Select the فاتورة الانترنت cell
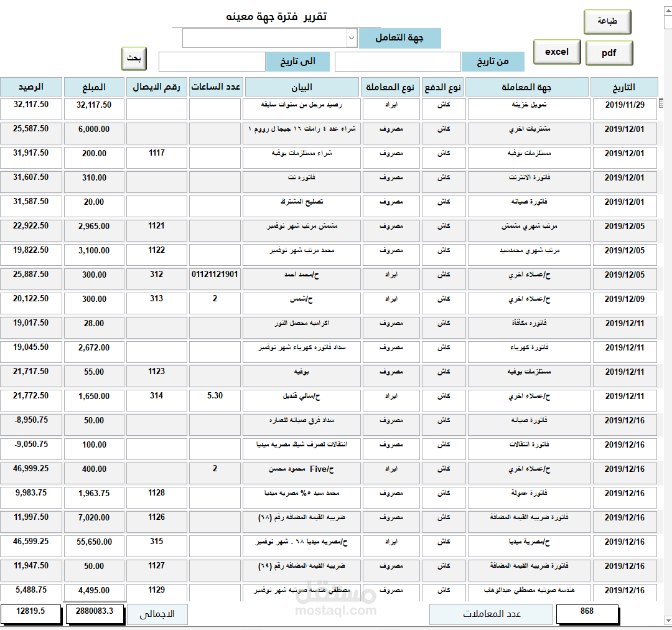The width and height of the screenshot is (672, 630). coord(529,182)
